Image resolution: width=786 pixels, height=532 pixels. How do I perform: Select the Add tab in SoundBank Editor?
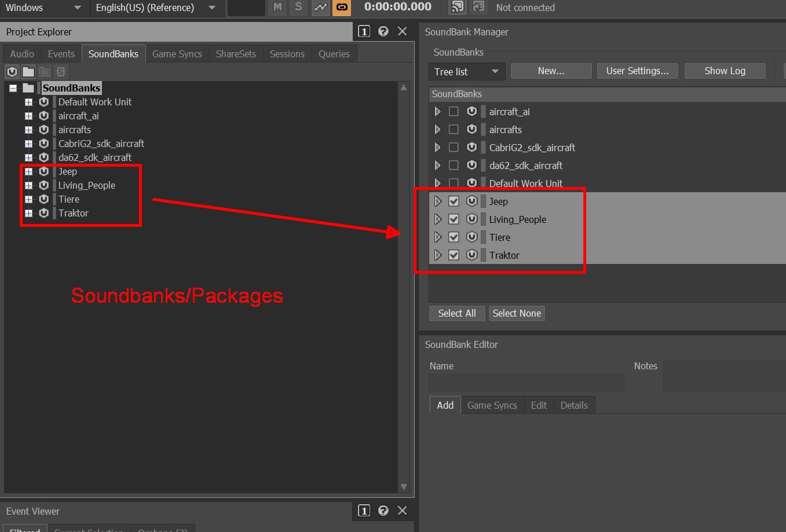click(x=445, y=405)
